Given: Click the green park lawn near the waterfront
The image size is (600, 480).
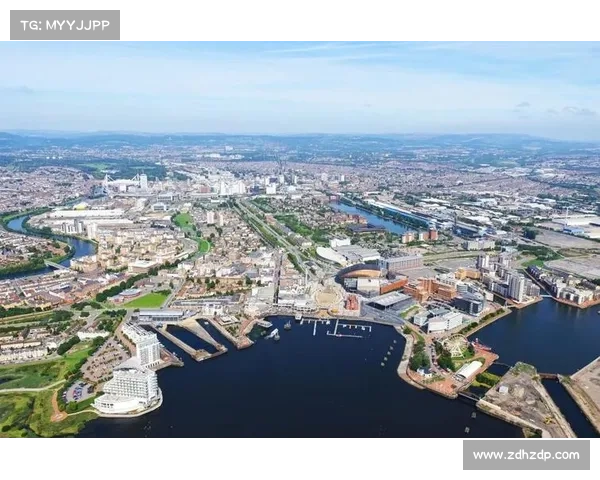Looking at the screenshot, I should tap(149, 300).
